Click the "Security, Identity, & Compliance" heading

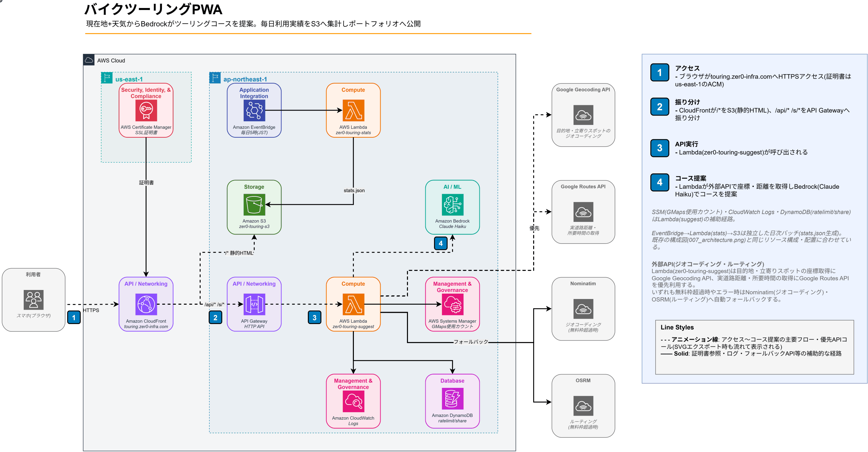tap(146, 93)
